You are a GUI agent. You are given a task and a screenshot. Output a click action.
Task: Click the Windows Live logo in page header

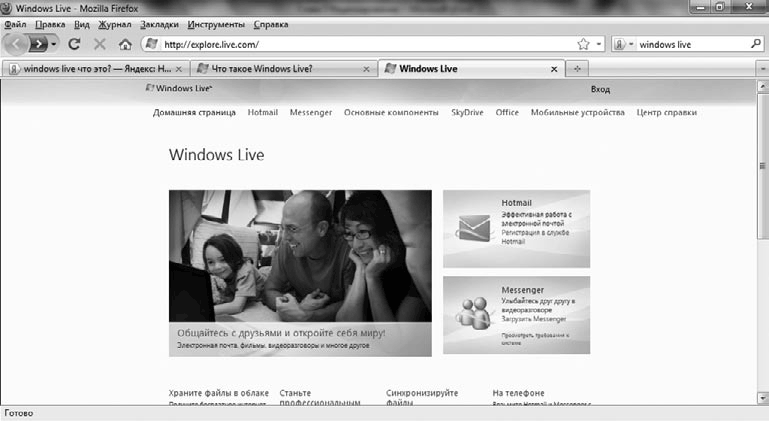click(x=179, y=88)
